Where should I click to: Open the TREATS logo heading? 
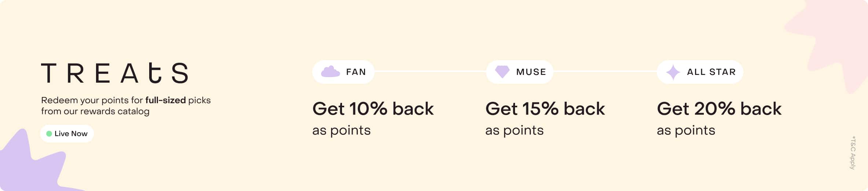tap(115, 73)
